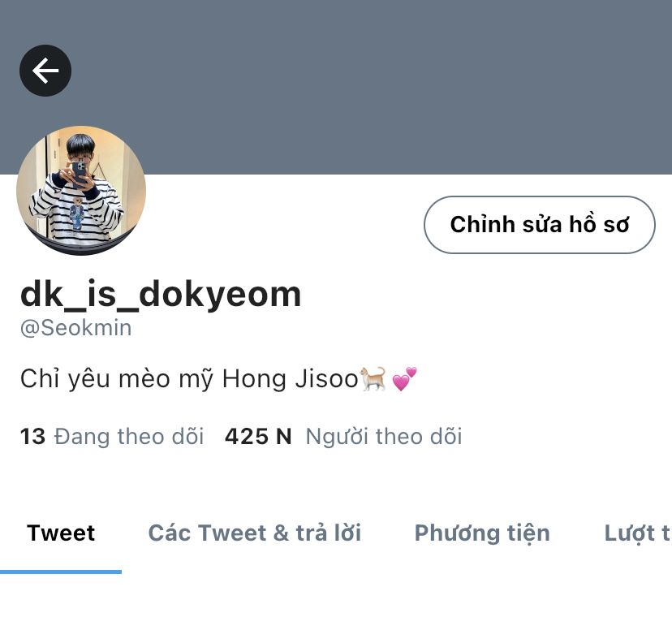Open the 13 following count
The image size is (672, 617).
[32, 437]
